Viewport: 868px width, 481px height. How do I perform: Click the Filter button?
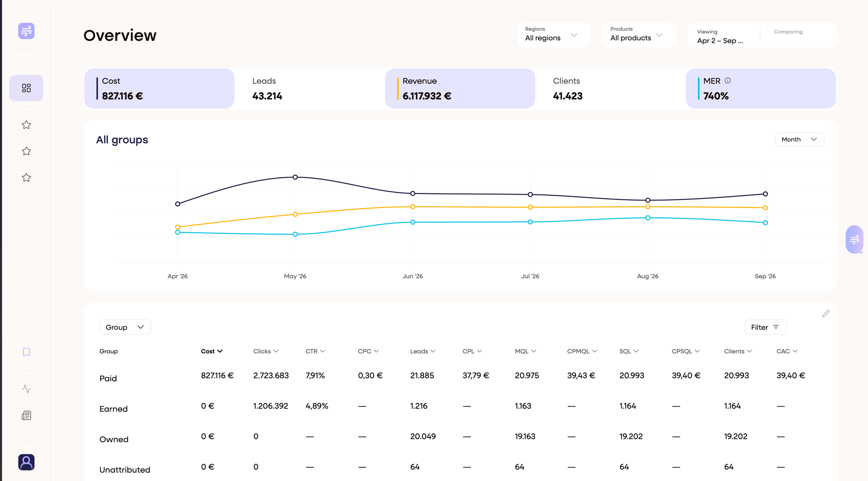(765, 327)
